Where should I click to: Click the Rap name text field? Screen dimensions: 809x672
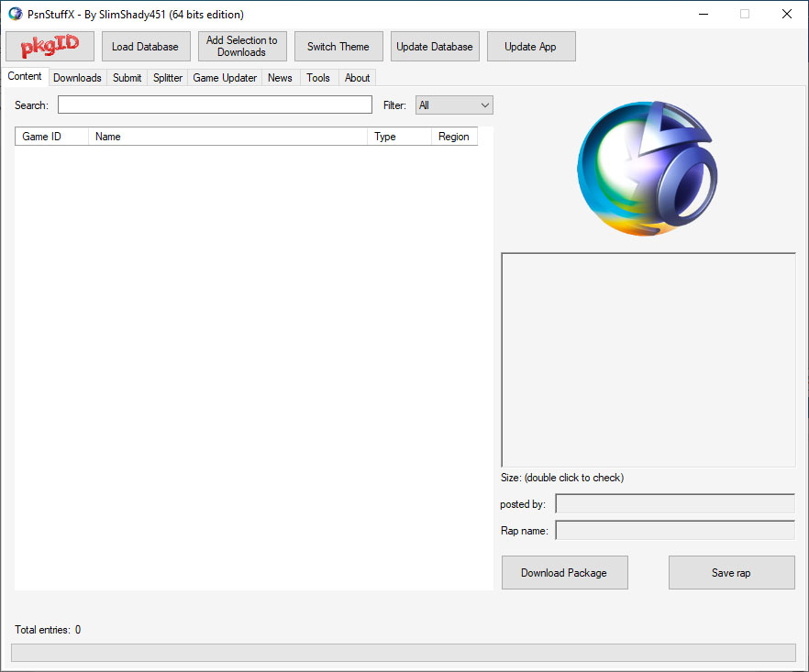pos(675,530)
